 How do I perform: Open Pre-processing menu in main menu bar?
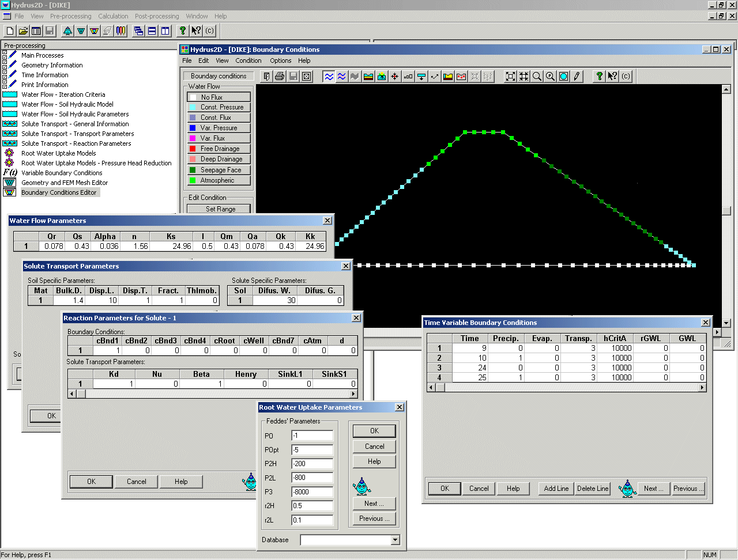(70, 16)
